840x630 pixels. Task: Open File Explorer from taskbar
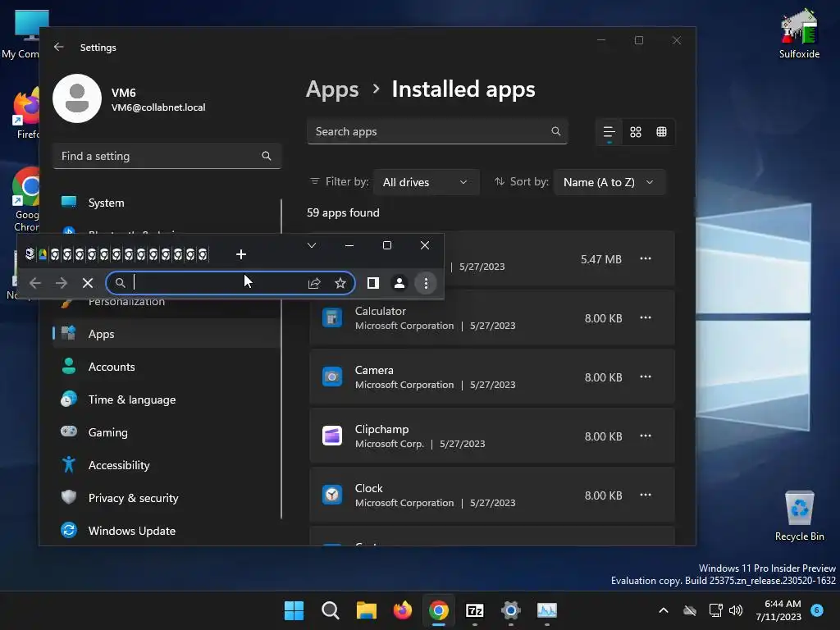click(367, 610)
